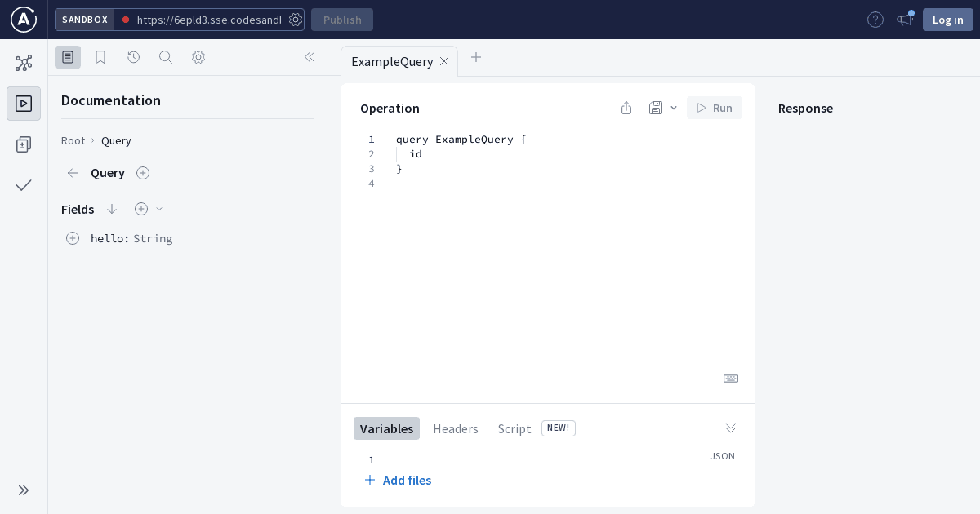Open saved operations via the bookmark icon
The image size is (980, 514).
(100, 57)
